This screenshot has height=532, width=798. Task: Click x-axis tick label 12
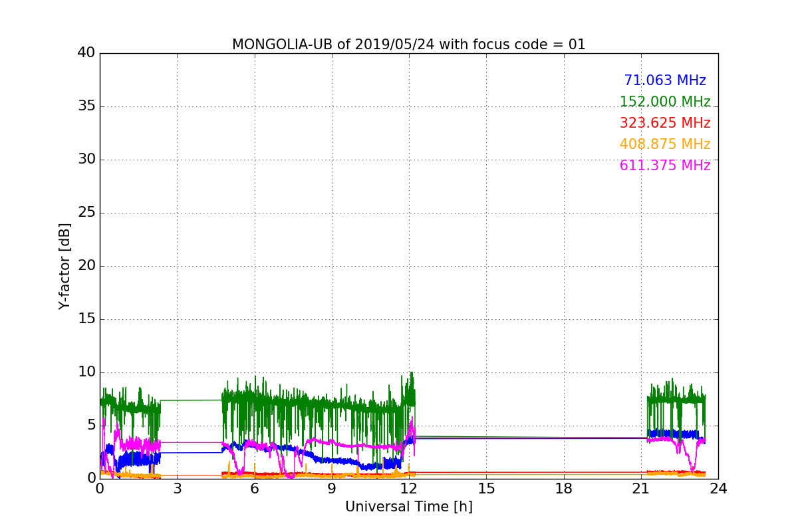409,488
